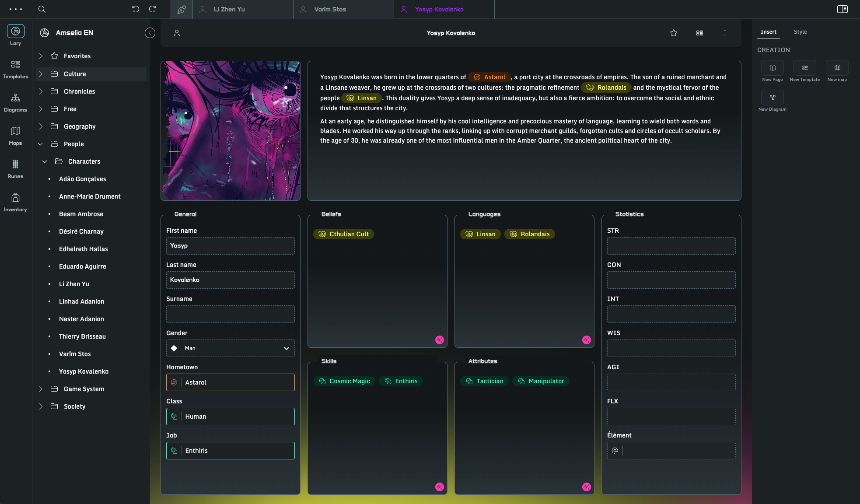Collapse the Characters folder
Viewport: 860px width, 504px height.
pos(45,161)
